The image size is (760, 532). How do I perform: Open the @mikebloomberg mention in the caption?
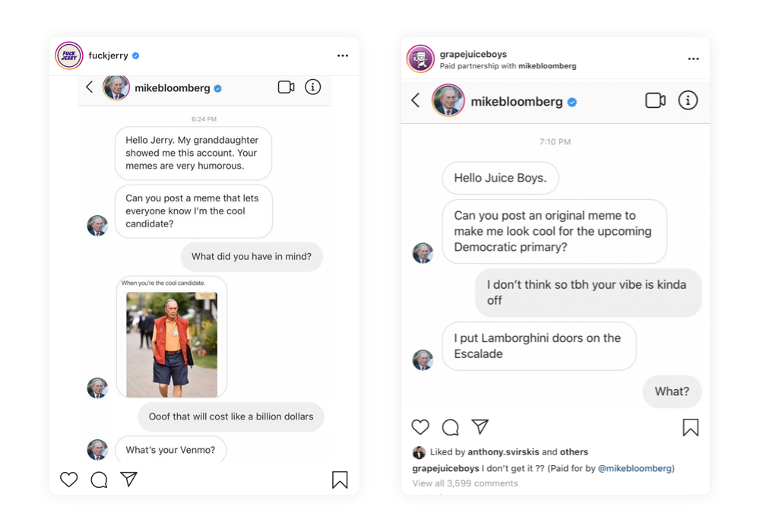(x=635, y=468)
